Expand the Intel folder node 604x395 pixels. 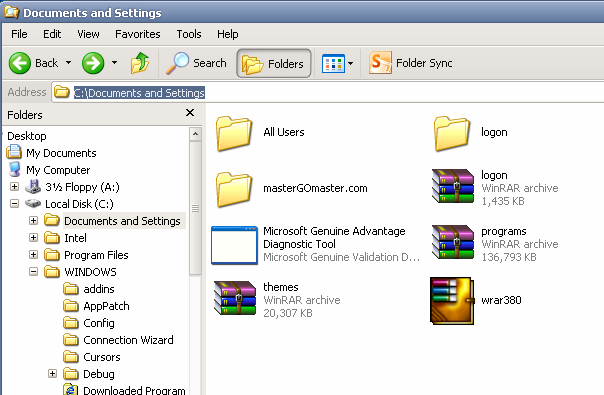34,237
